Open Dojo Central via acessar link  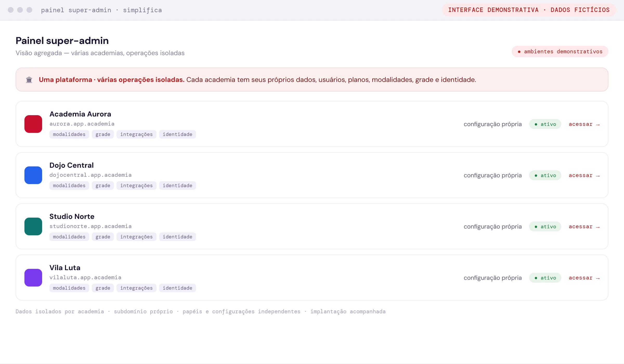584,175
